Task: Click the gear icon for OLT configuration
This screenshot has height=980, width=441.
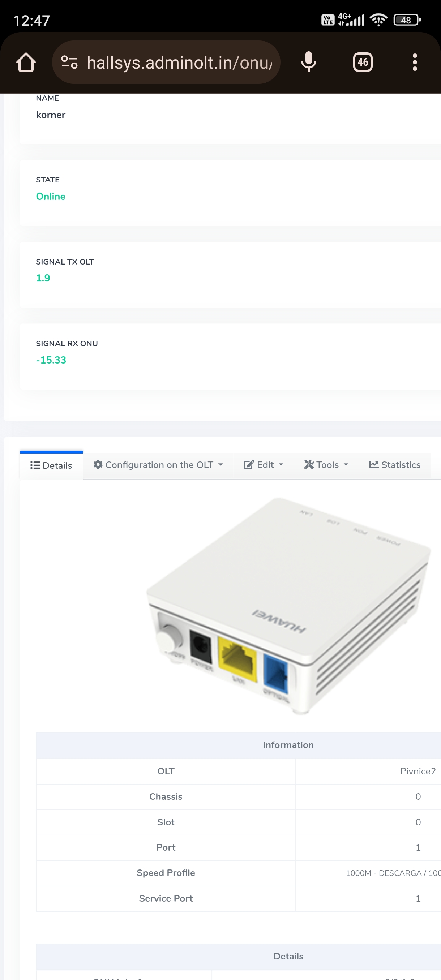Action: pyautogui.click(x=98, y=464)
